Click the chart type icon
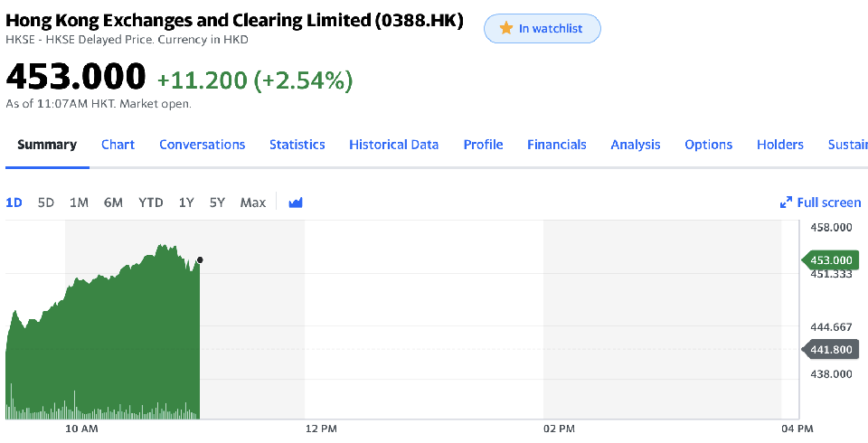868x443 pixels. tap(296, 203)
